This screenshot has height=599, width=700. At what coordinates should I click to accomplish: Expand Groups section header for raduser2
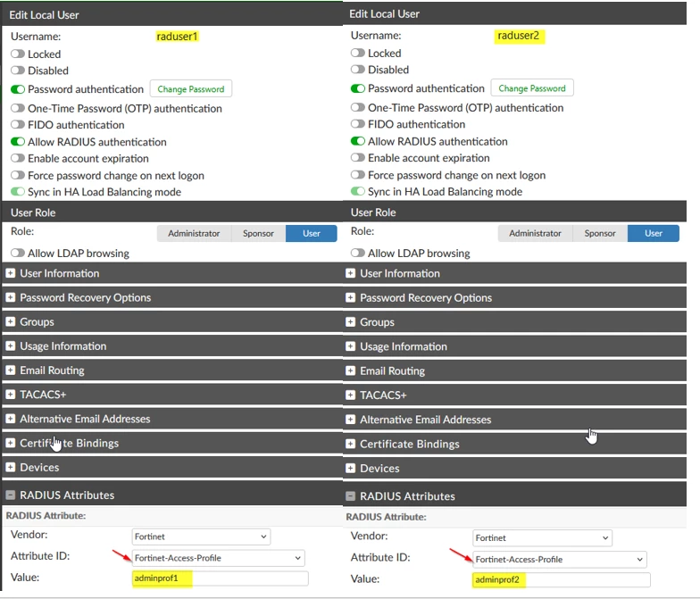514,321
